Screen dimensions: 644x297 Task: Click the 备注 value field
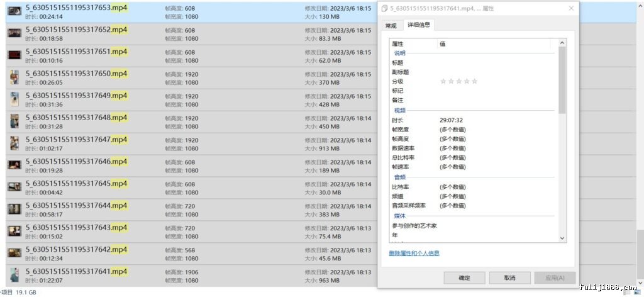click(x=496, y=100)
